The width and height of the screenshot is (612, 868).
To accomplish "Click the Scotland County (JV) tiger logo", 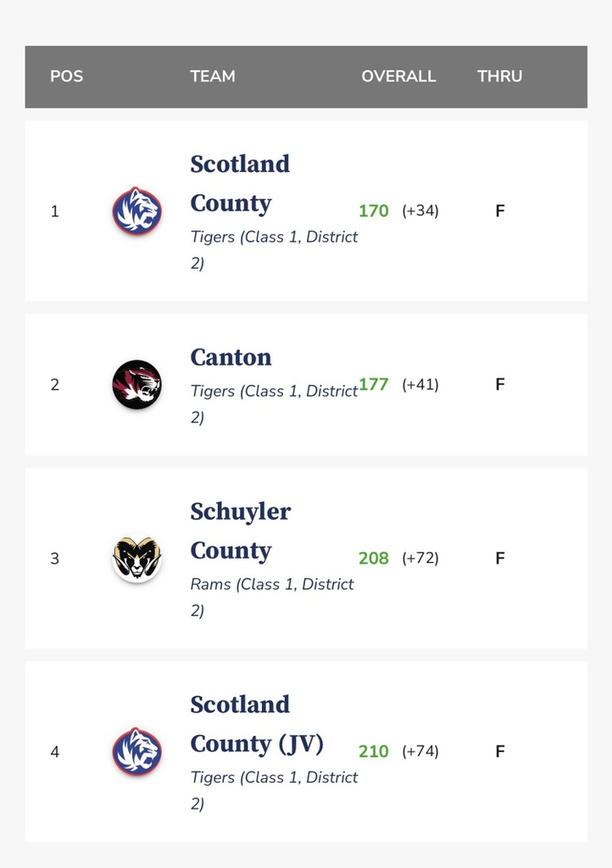I will pyautogui.click(x=136, y=751).
